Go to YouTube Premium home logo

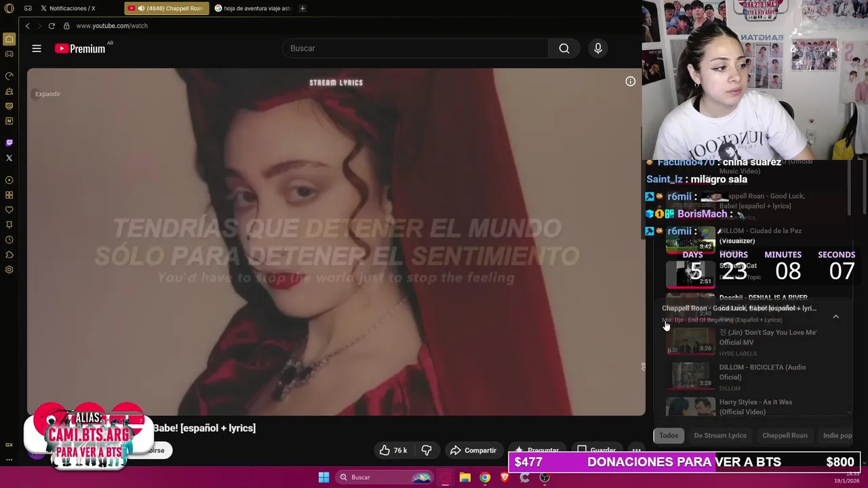[x=81, y=48]
